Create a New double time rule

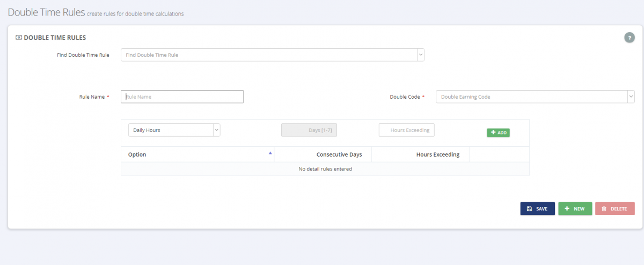575,209
